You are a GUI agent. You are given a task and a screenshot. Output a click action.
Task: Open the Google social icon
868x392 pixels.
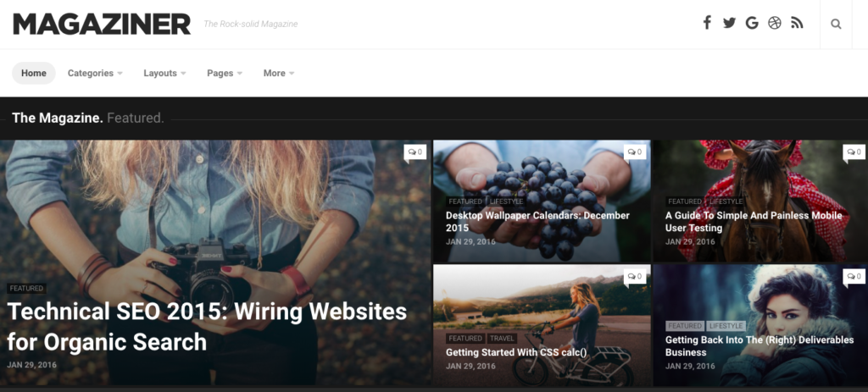tap(752, 23)
